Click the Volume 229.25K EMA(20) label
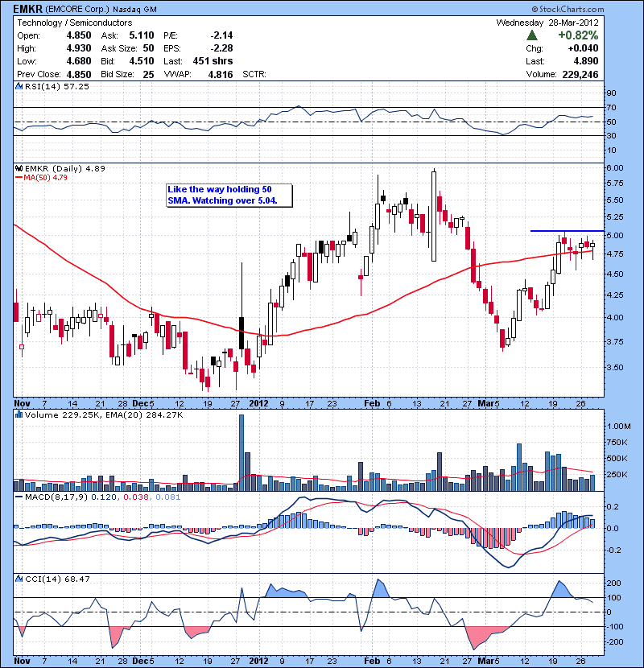 [104, 414]
